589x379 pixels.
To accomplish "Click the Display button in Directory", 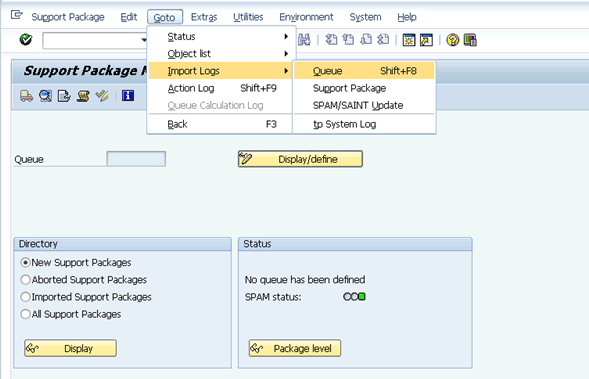I will tap(70, 348).
